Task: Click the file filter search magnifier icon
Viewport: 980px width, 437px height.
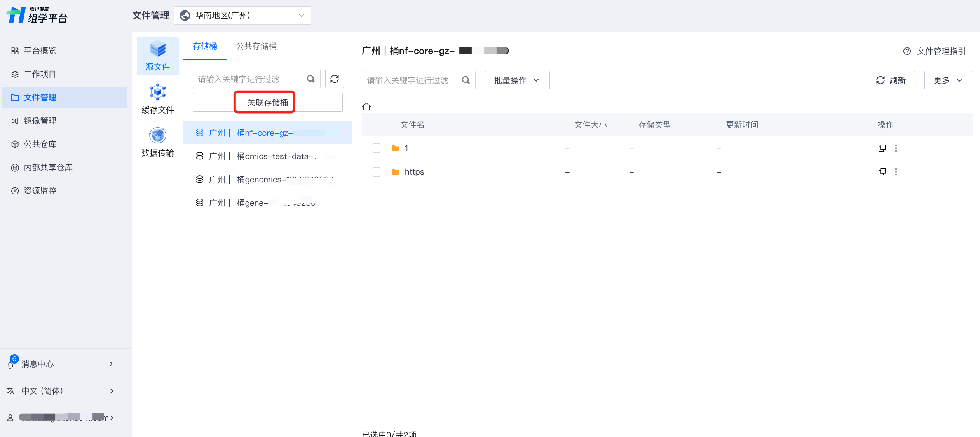Action: point(466,80)
